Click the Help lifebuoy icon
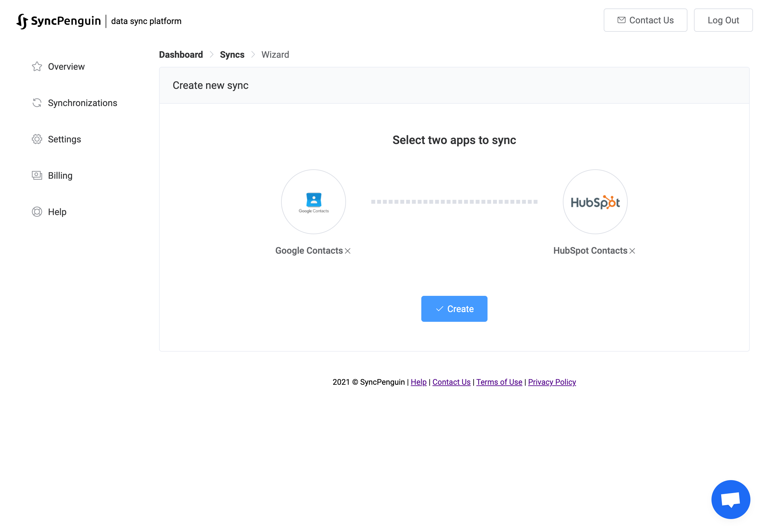The height and width of the screenshot is (532, 766). coord(37,212)
